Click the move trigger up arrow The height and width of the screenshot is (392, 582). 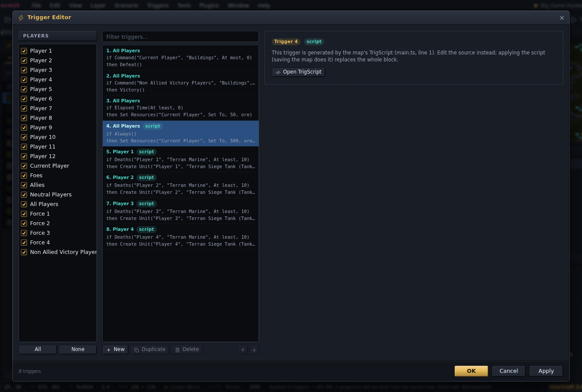point(243,350)
